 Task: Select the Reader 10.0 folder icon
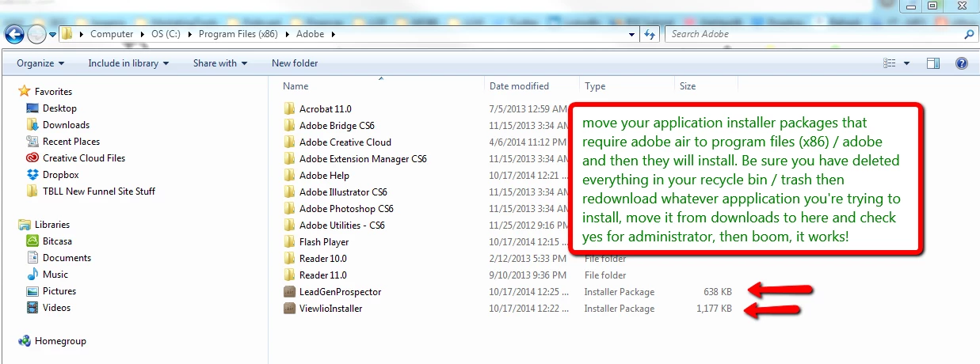[289, 259]
